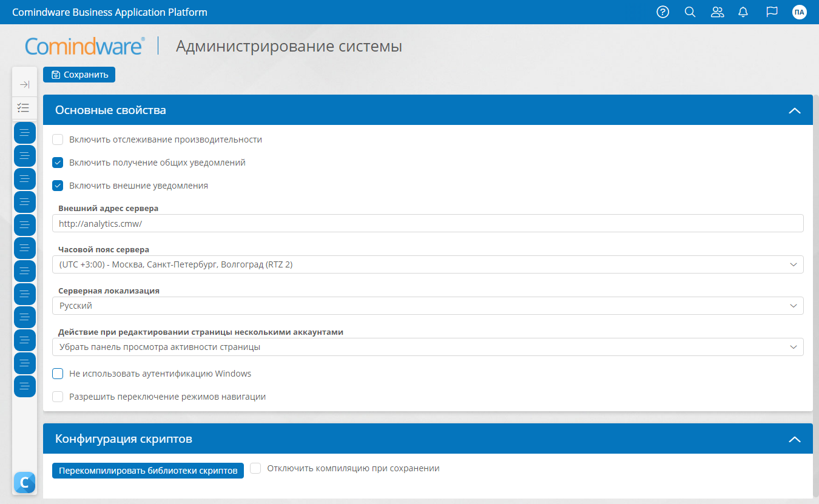Open the users group icon
The width and height of the screenshot is (819, 504).
tap(718, 12)
